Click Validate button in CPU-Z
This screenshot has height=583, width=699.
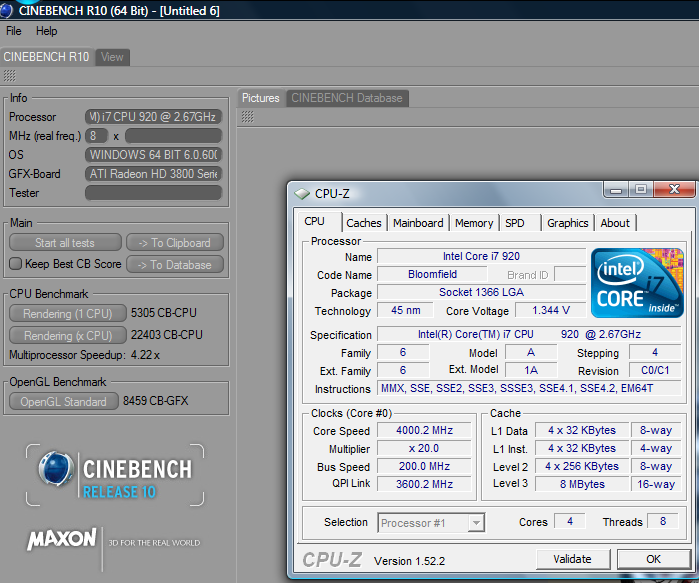[572, 559]
